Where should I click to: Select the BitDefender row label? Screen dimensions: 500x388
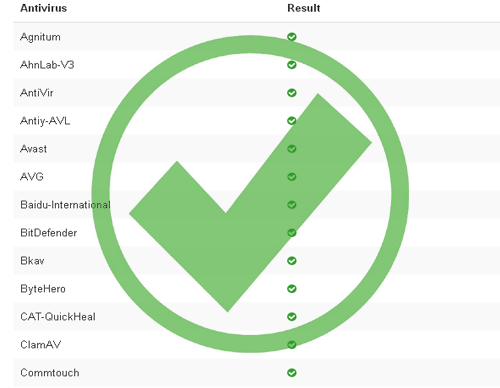tap(48, 233)
